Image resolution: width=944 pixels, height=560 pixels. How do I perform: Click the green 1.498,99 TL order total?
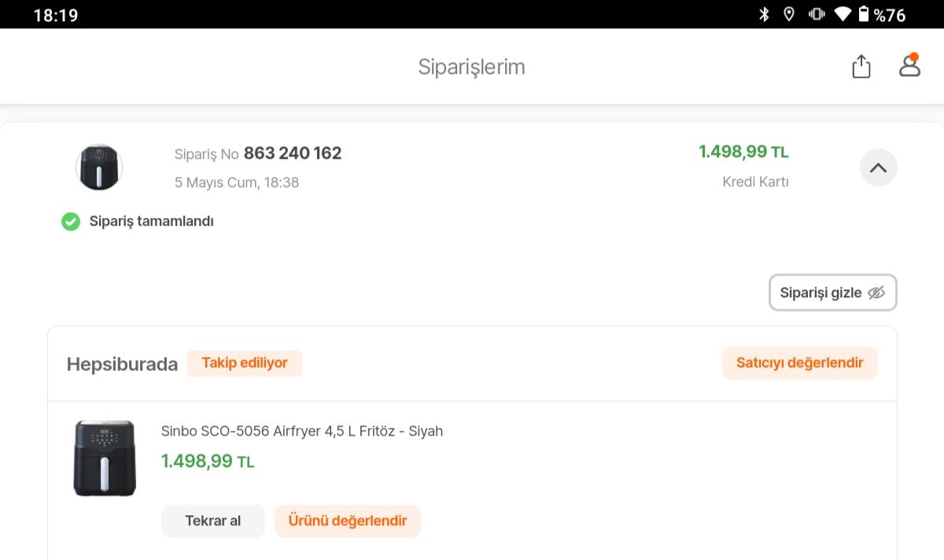tap(744, 151)
